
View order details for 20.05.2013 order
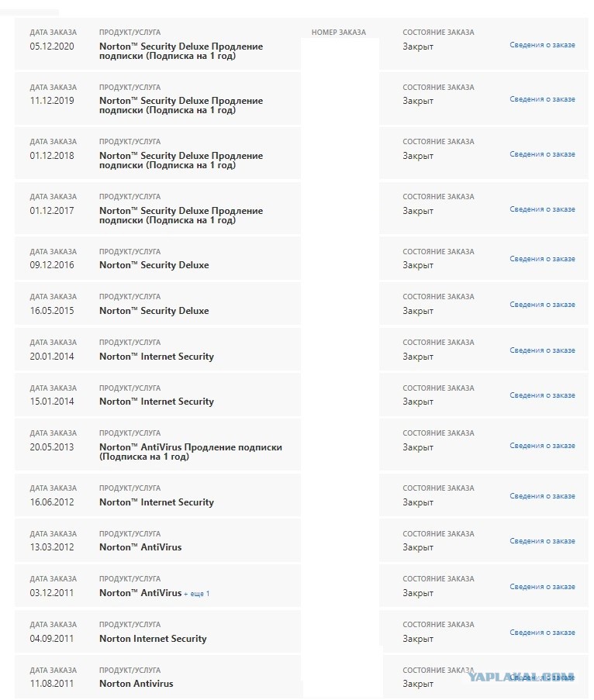point(542,446)
